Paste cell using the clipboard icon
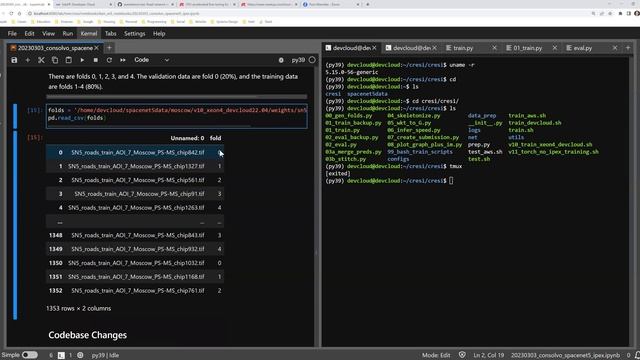Image resolution: width=640 pixels, height=360 pixels. coord(69,60)
